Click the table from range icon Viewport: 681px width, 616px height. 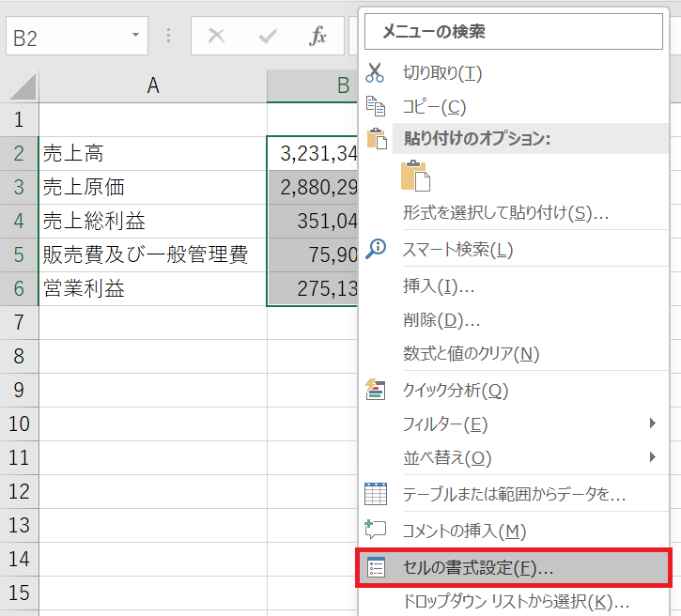pyautogui.click(x=376, y=493)
